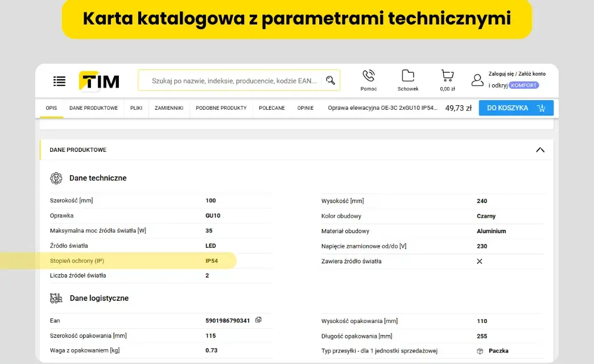Click Szerokość opakowania value 115
594x364 pixels.
[211, 336]
